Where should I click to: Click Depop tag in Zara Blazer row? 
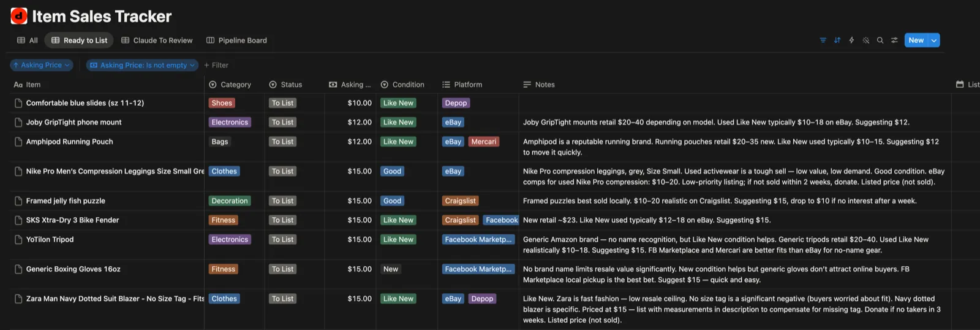[x=482, y=299]
